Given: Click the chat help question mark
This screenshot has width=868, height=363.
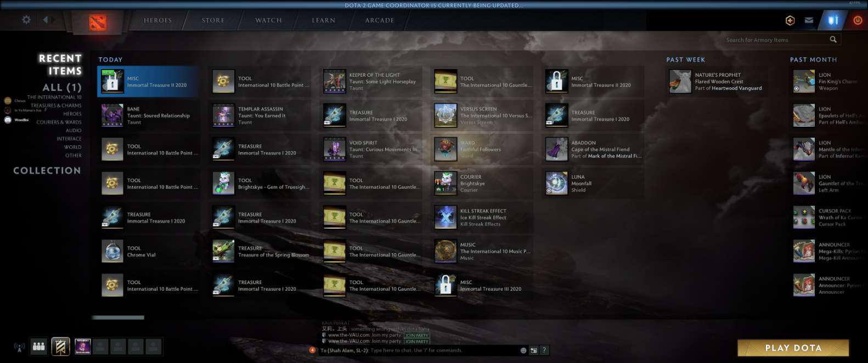Looking at the screenshot, I should point(544,350).
